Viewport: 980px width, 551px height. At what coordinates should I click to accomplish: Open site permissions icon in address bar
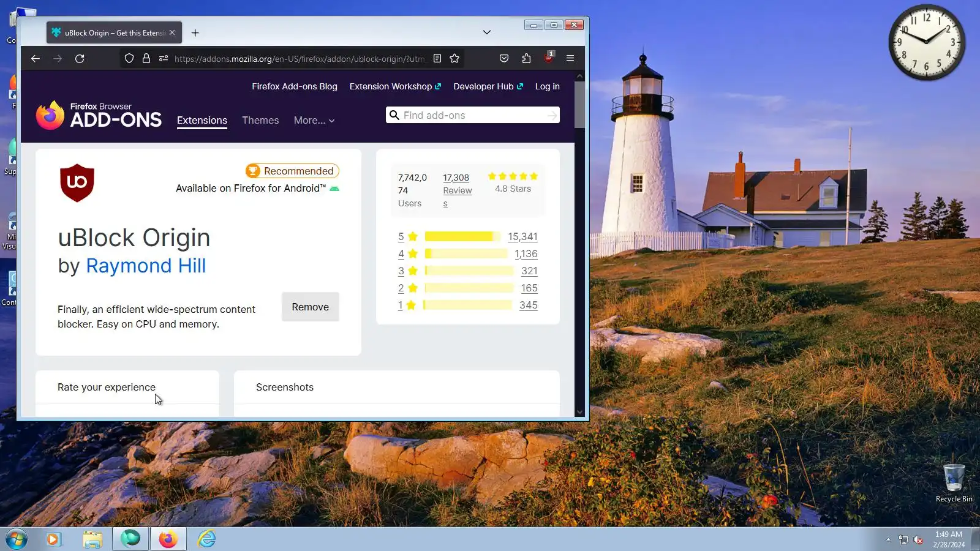(164, 59)
